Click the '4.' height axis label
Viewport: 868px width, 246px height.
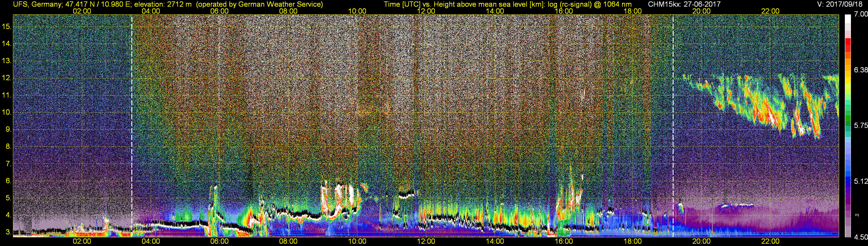coord(8,215)
